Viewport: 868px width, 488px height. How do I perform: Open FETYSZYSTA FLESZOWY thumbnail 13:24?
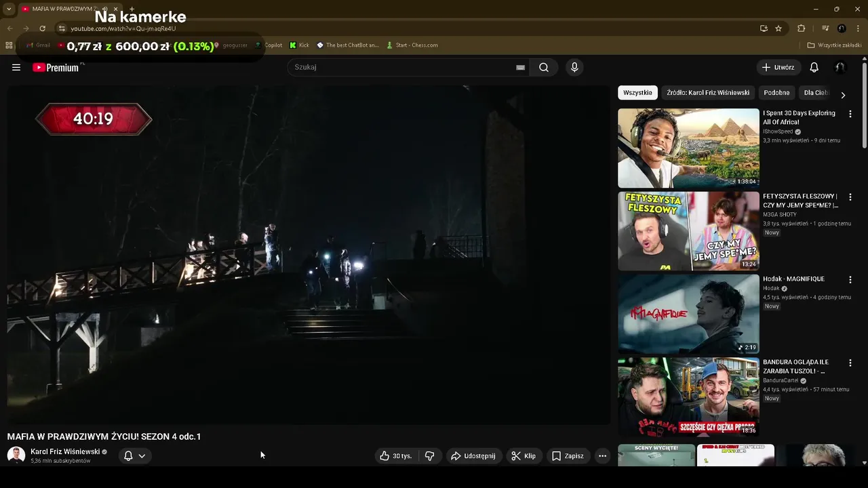click(688, 231)
